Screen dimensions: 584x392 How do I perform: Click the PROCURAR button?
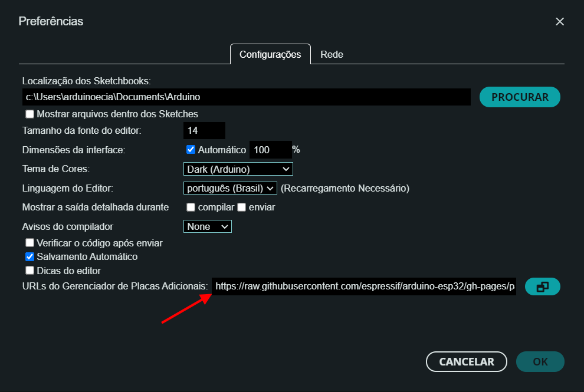point(520,97)
